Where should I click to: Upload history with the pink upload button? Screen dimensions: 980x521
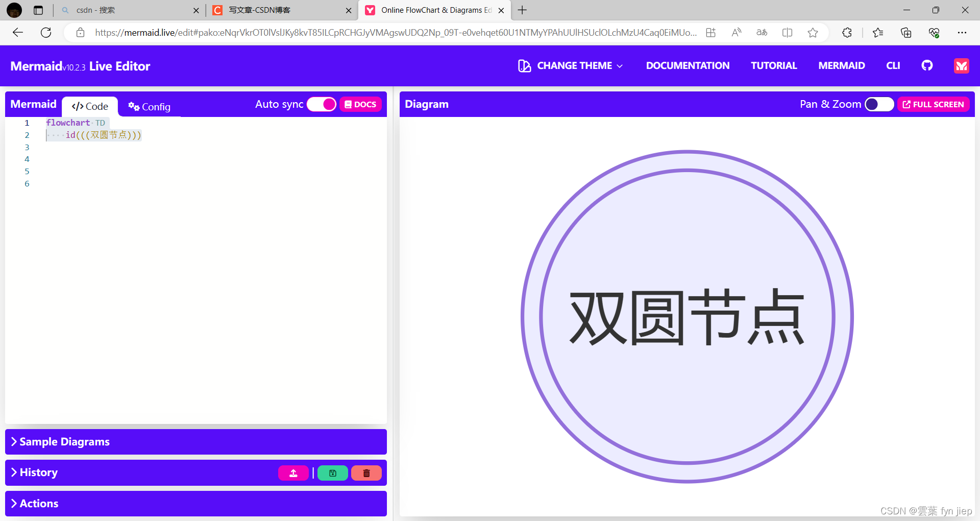[x=293, y=473]
